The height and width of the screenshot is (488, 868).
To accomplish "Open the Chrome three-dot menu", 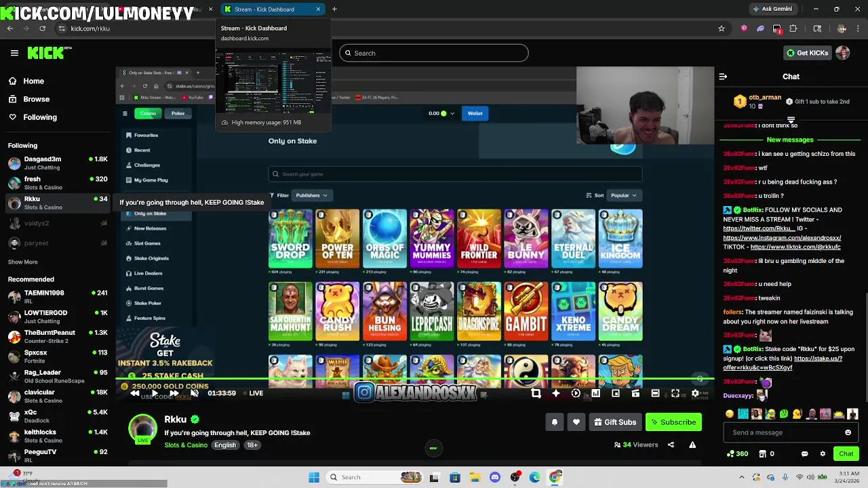I will click(858, 28).
